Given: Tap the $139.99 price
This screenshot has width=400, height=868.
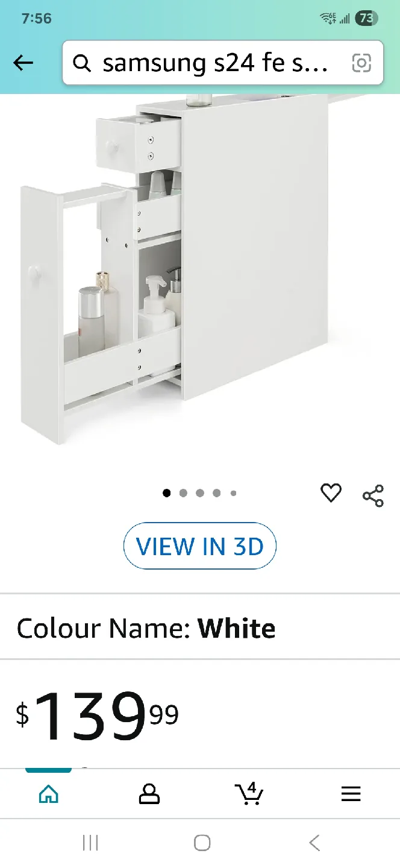Looking at the screenshot, I should click(98, 715).
